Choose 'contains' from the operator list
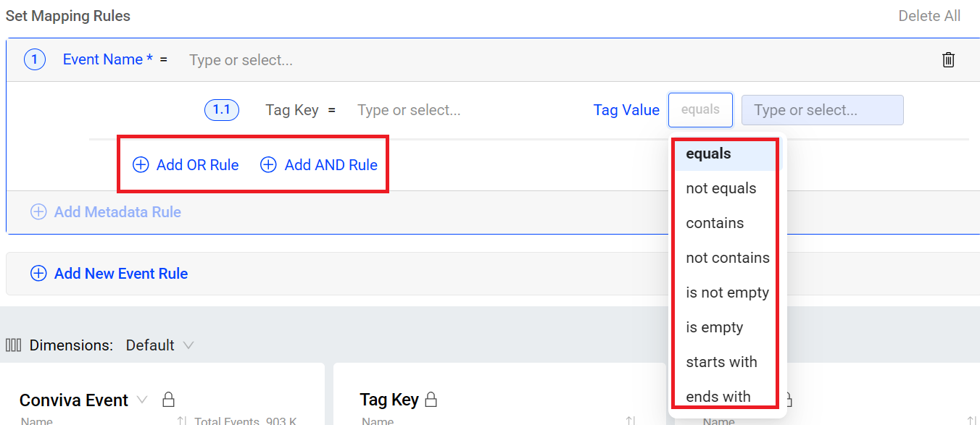The width and height of the screenshot is (980, 425). pos(715,223)
